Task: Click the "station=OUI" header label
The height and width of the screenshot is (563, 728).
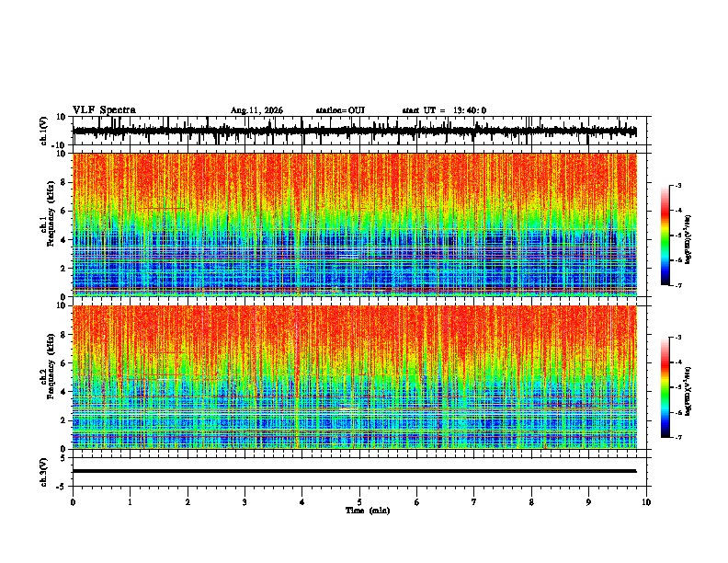Action: pos(340,110)
